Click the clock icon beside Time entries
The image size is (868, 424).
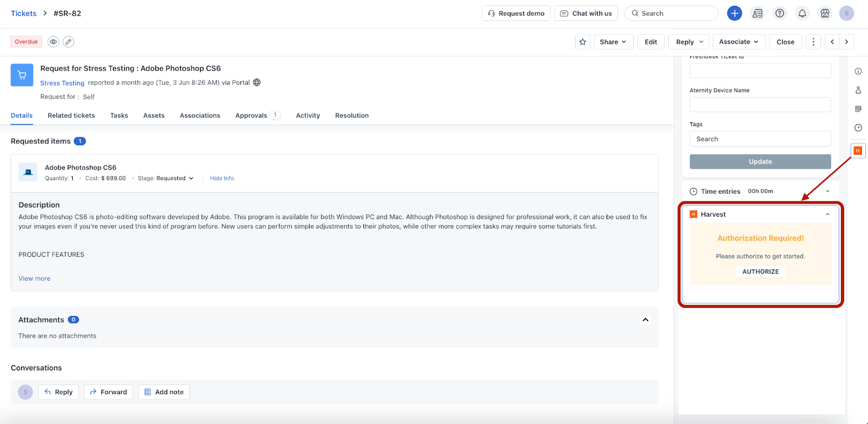693,191
